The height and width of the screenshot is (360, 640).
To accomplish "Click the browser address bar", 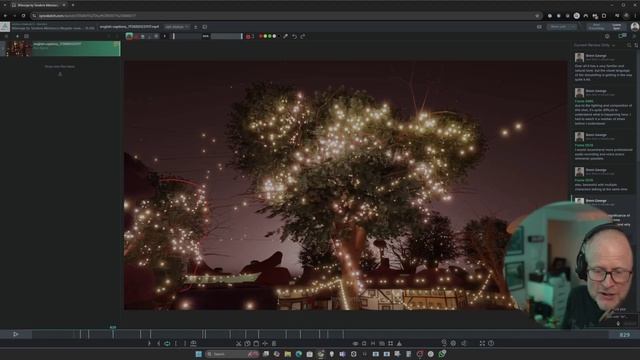I will click(286, 16).
